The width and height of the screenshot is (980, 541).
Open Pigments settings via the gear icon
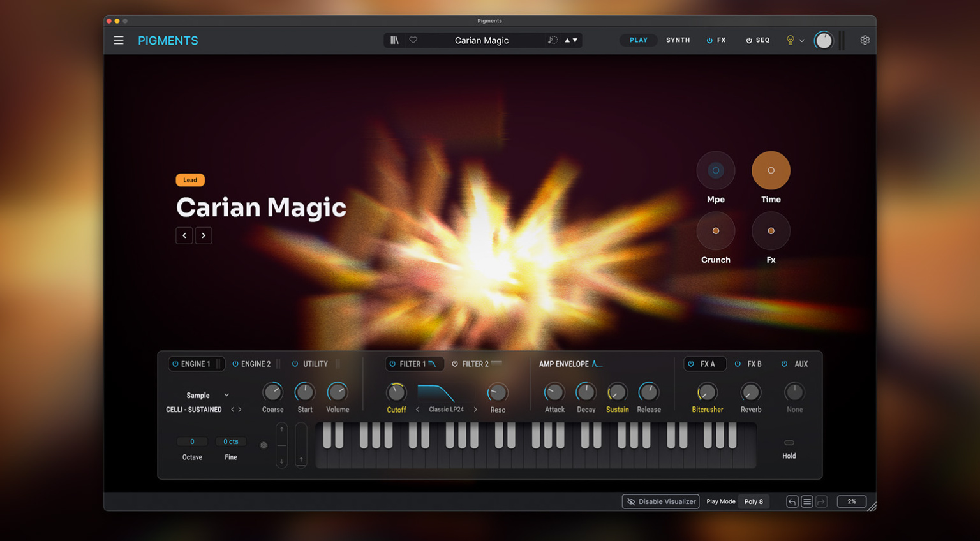coord(865,40)
